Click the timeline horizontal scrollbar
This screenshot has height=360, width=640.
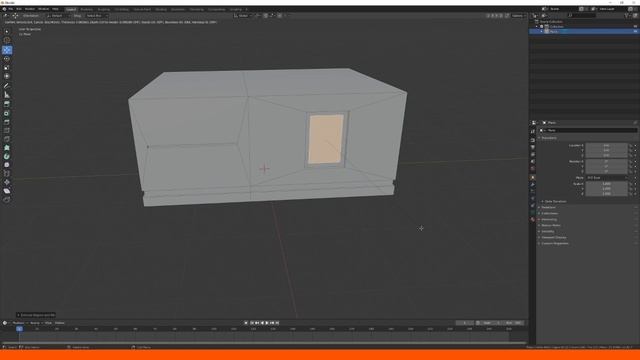point(263,343)
